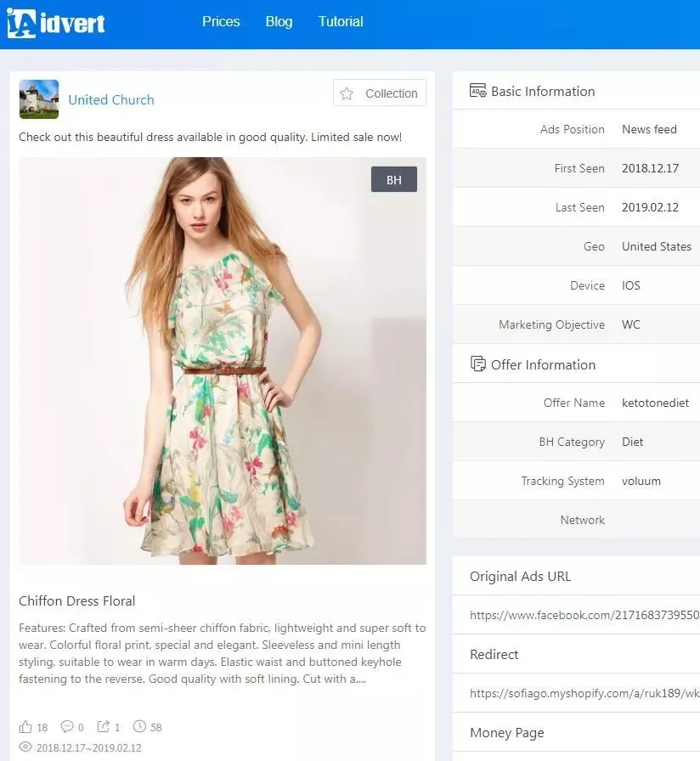Select the News feed ads position value
The height and width of the screenshot is (761, 700).
pyautogui.click(x=650, y=129)
